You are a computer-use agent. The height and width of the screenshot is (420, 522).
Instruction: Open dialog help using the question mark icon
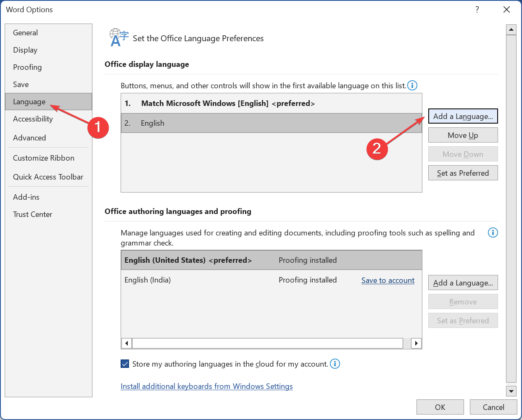click(x=477, y=9)
